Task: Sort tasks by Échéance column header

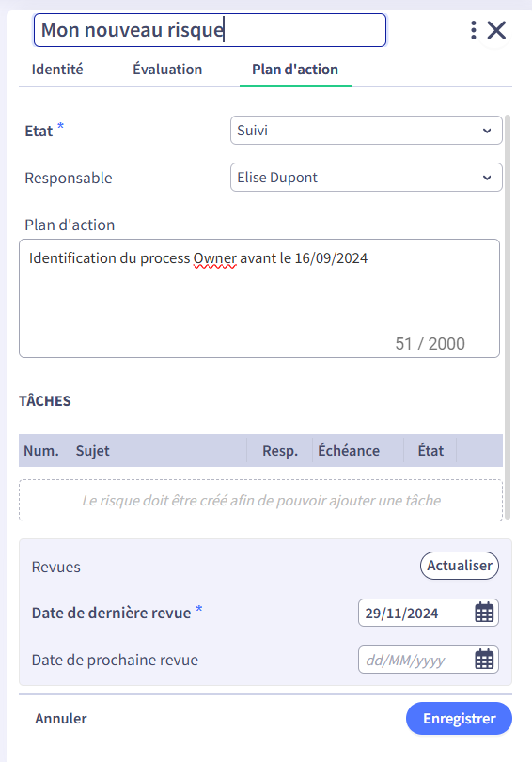Action: [x=349, y=450]
